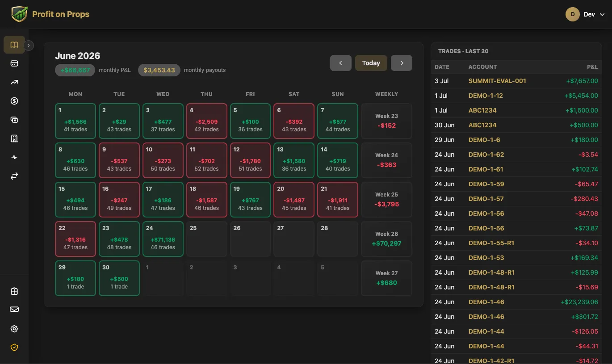Select the June 24 calendar day cell
The width and height of the screenshot is (612, 364).
163,239
